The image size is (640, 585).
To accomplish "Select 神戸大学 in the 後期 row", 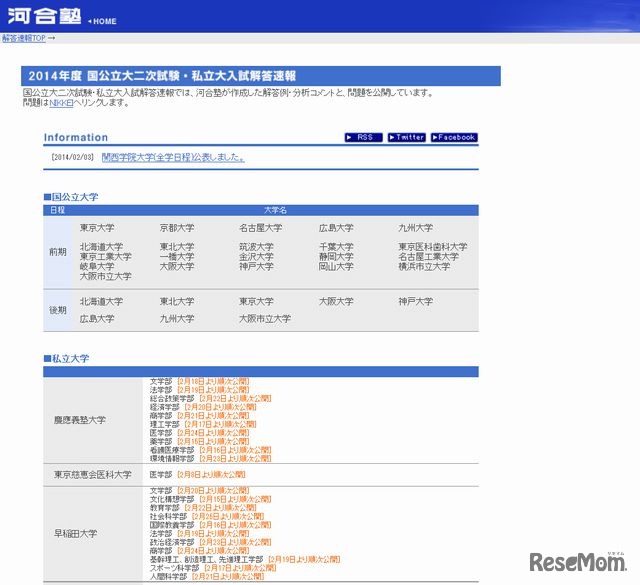I will (416, 301).
